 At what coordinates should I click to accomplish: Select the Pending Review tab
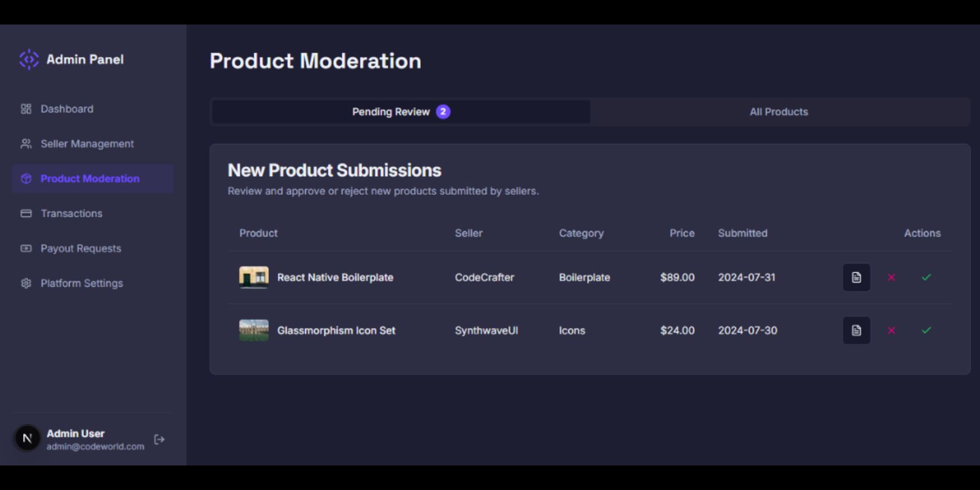click(401, 112)
